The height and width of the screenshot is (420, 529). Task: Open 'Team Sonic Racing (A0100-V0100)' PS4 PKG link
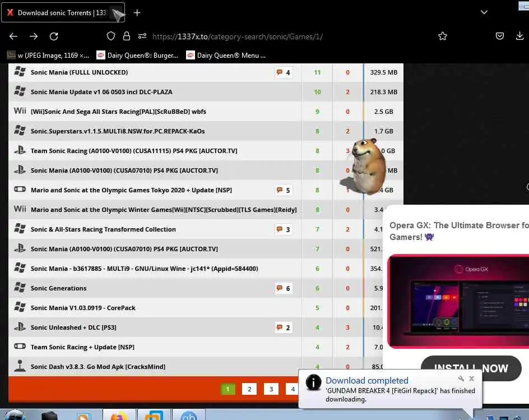click(134, 151)
